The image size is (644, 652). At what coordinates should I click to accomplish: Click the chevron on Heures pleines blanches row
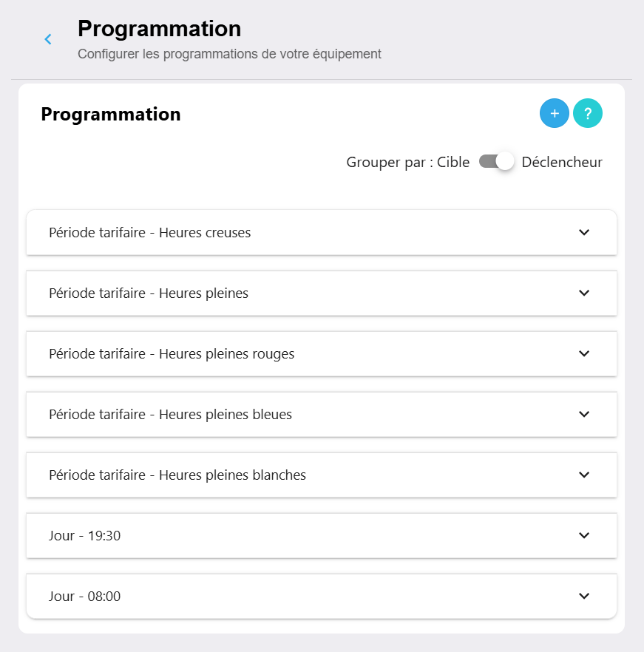[583, 475]
